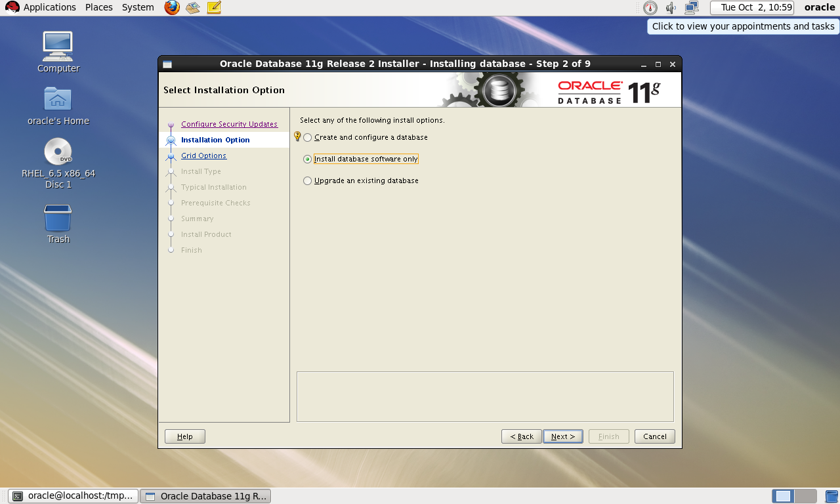Click the Install Type step label
The image size is (840, 504).
click(201, 171)
